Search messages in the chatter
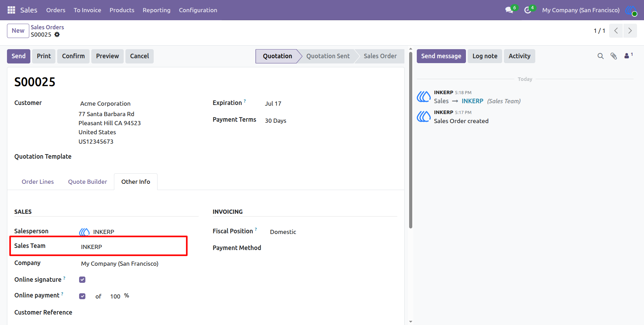Image resolution: width=644 pixels, height=325 pixels. pyautogui.click(x=600, y=56)
